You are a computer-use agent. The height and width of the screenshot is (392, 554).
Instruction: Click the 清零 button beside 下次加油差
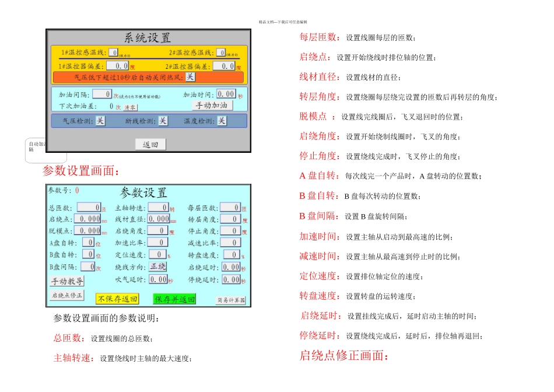129,107
